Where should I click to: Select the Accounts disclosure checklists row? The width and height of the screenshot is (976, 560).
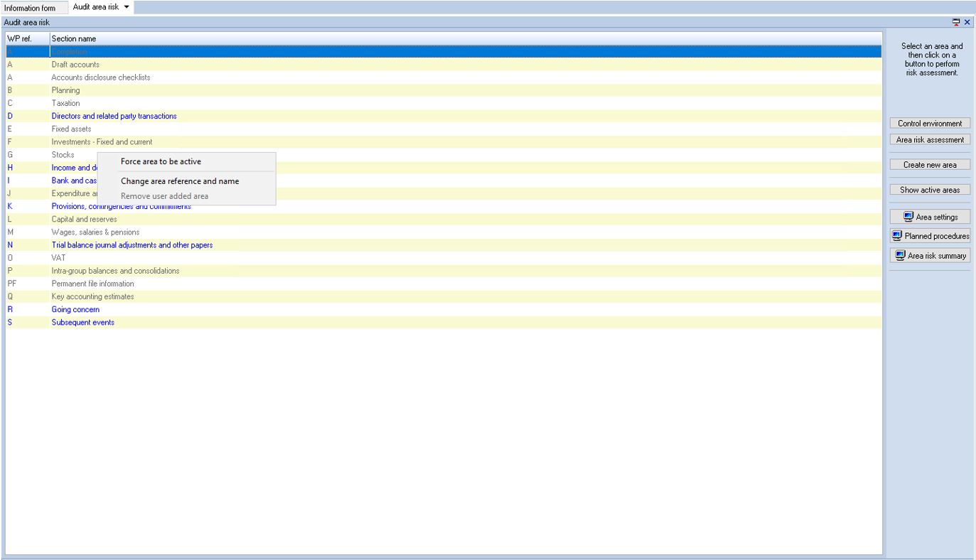click(x=444, y=77)
